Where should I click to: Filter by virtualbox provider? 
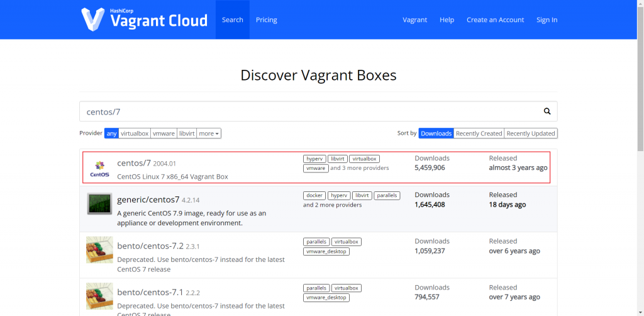135,133
